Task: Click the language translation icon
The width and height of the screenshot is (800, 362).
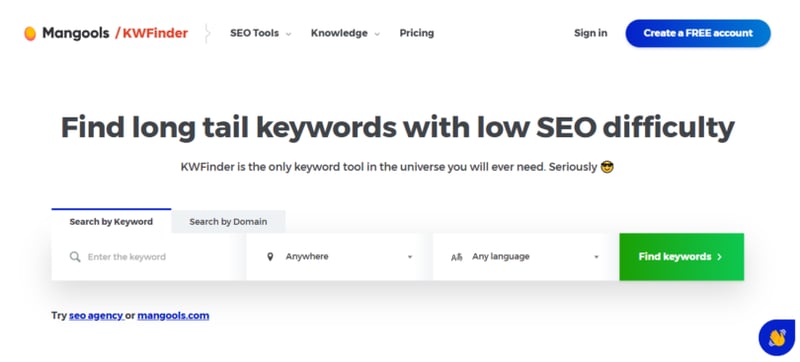Action: click(x=457, y=257)
